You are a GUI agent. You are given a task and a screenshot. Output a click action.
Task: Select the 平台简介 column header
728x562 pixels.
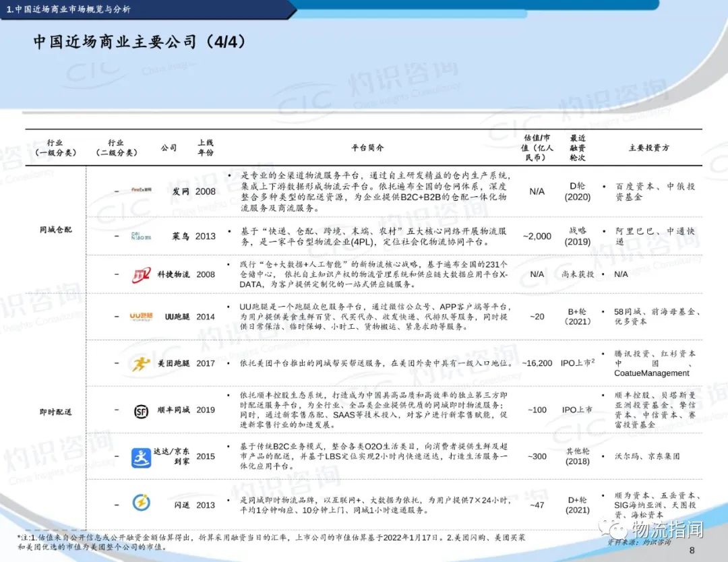(x=367, y=148)
